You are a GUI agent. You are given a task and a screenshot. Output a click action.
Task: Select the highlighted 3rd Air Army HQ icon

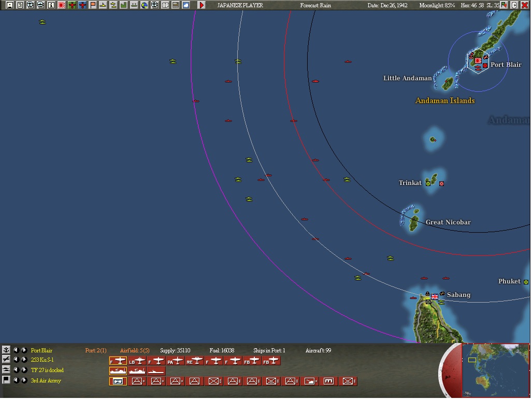tap(118, 381)
